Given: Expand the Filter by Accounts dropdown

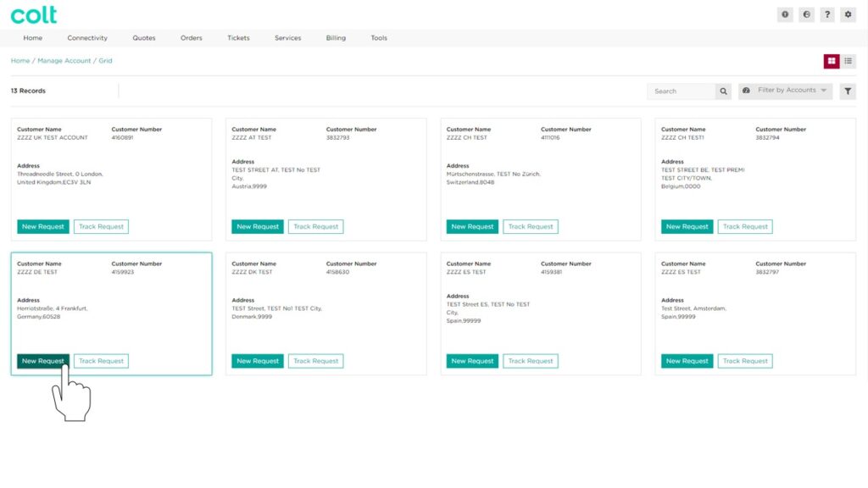Looking at the screenshot, I should [x=785, y=91].
